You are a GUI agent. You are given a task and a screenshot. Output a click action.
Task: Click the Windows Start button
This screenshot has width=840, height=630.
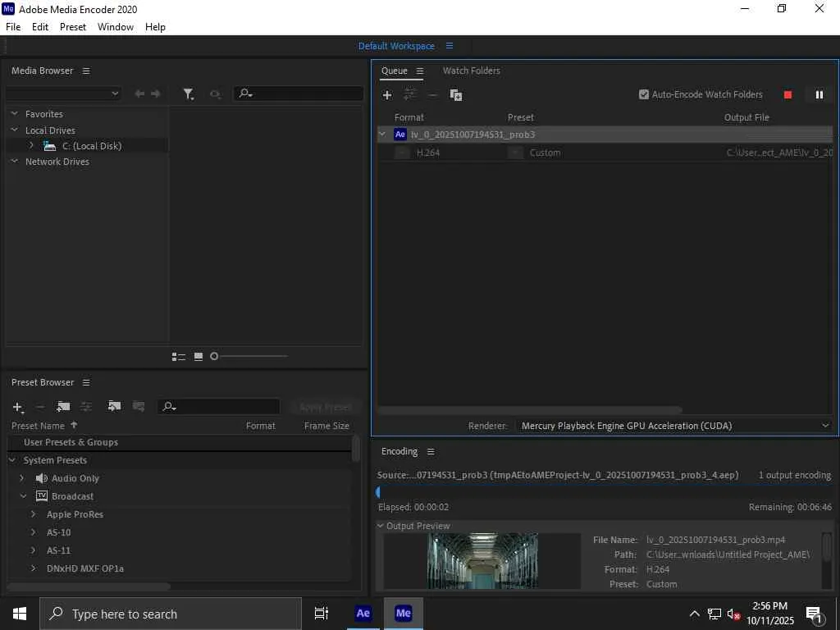point(20,614)
